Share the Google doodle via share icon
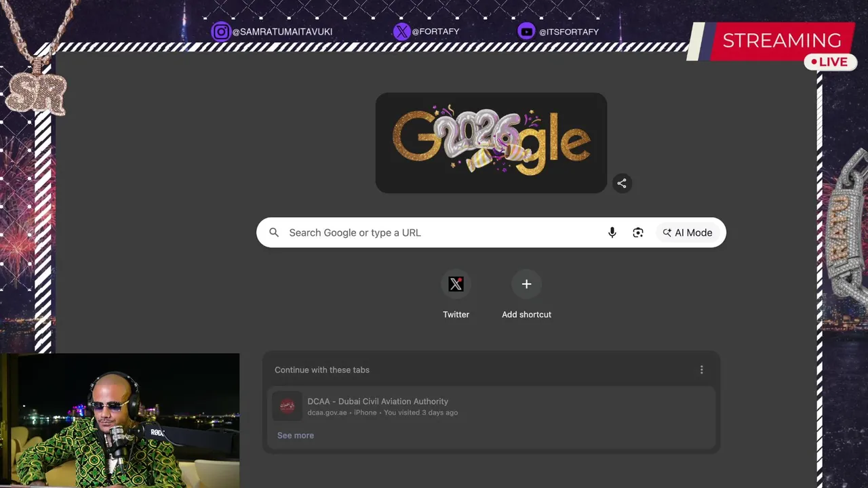 622,183
